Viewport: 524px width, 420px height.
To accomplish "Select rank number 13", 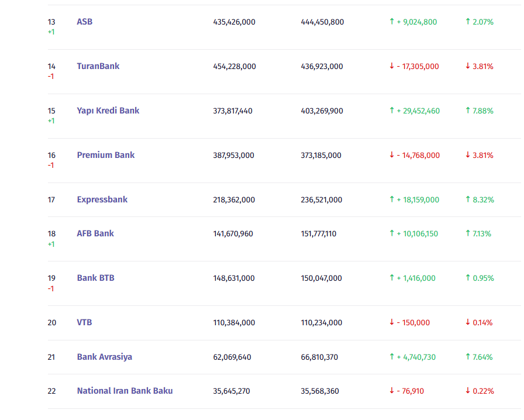I will (51, 22).
